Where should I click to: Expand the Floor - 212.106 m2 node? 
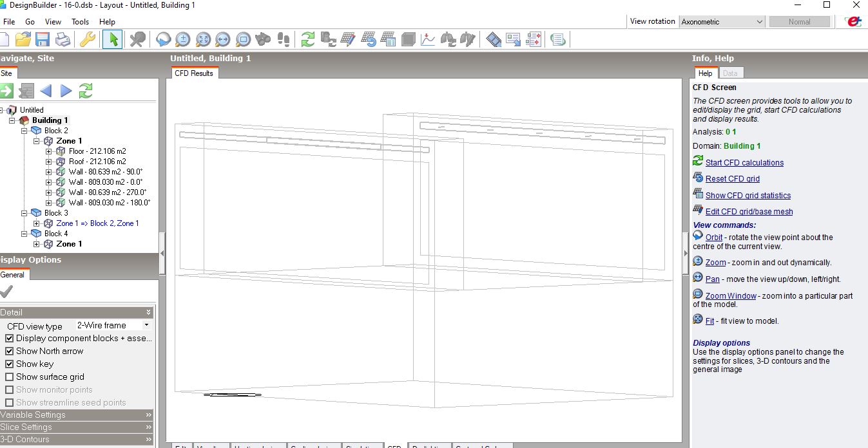coord(48,151)
